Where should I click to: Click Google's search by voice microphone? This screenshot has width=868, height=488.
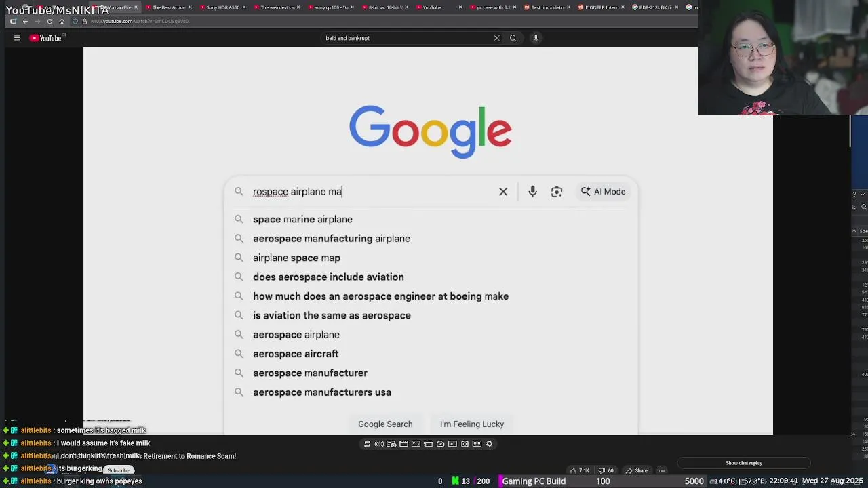532,192
